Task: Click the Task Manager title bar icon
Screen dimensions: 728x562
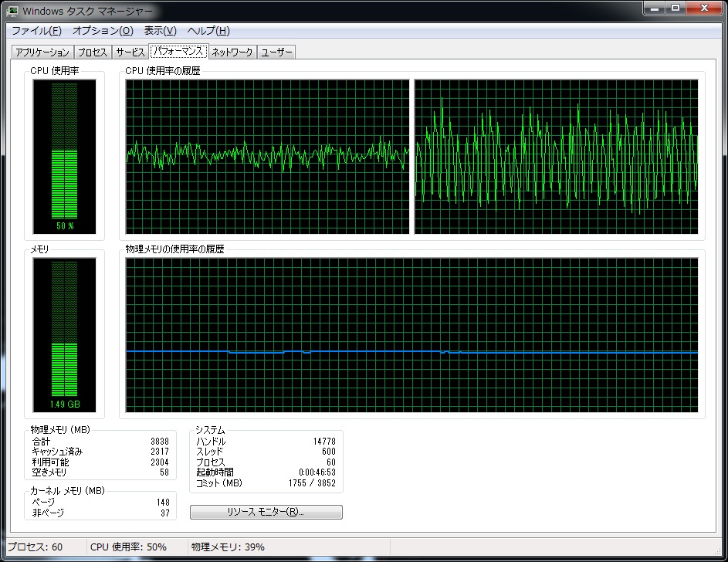Action: 12,10
